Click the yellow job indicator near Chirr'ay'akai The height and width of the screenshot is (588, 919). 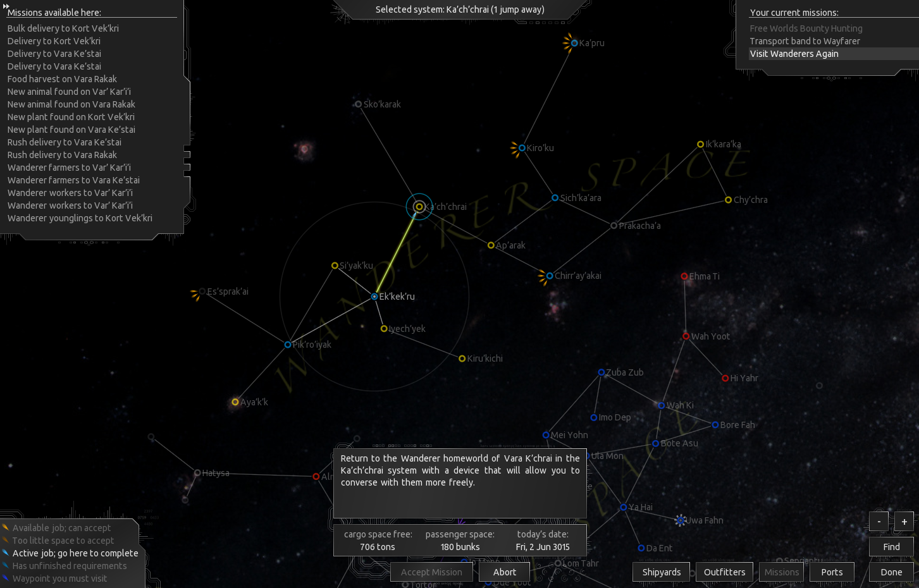pos(542,276)
